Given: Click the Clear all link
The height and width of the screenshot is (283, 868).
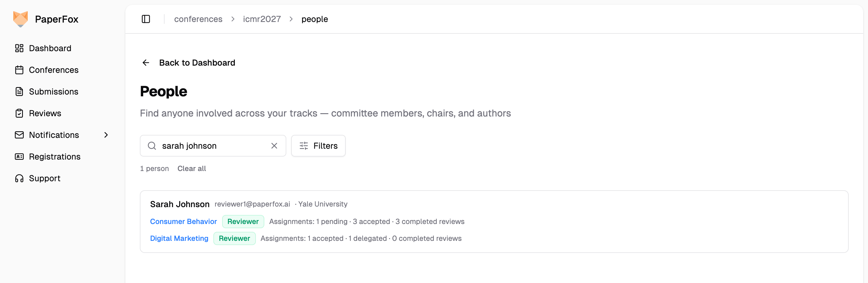Looking at the screenshot, I should (191, 169).
